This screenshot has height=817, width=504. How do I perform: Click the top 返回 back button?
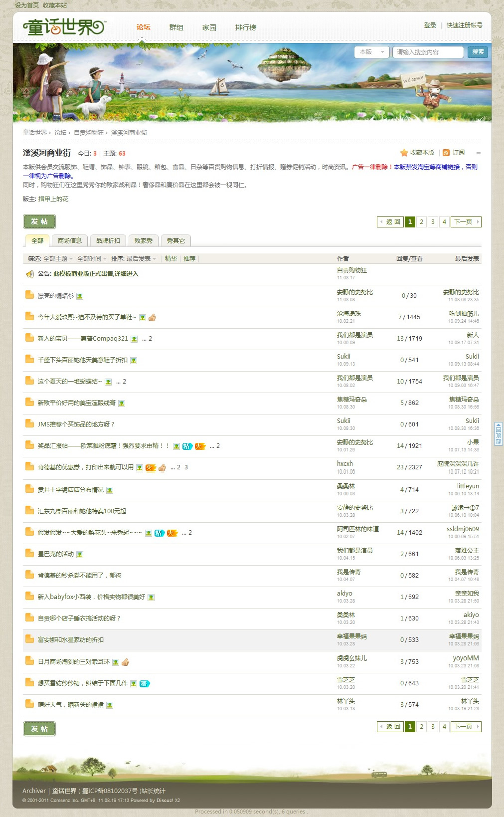coord(390,222)
